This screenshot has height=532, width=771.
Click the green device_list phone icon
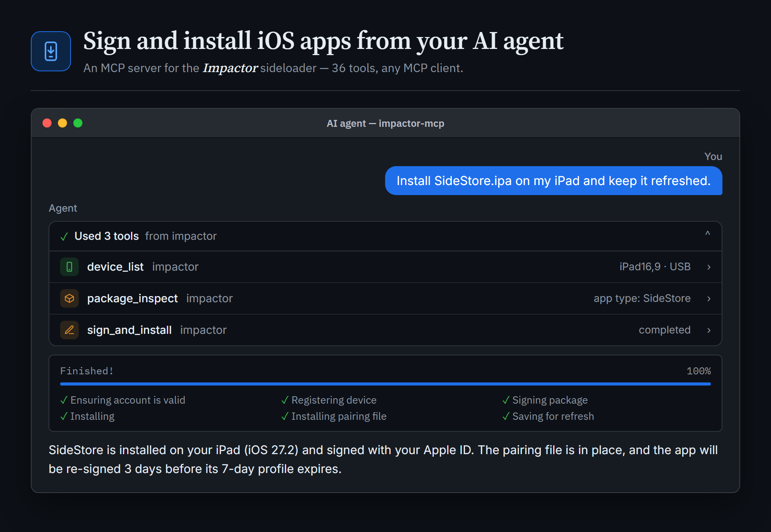click(x=69, y=267)
